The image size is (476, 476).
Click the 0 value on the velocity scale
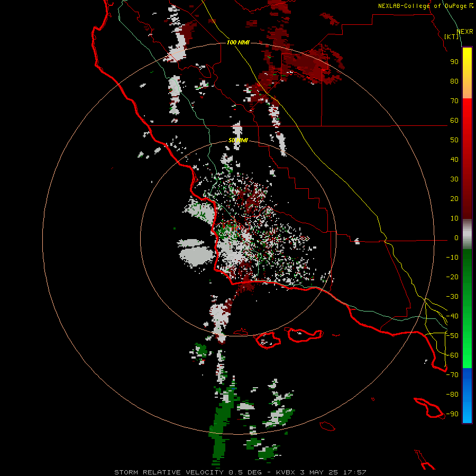click(456, 238)
